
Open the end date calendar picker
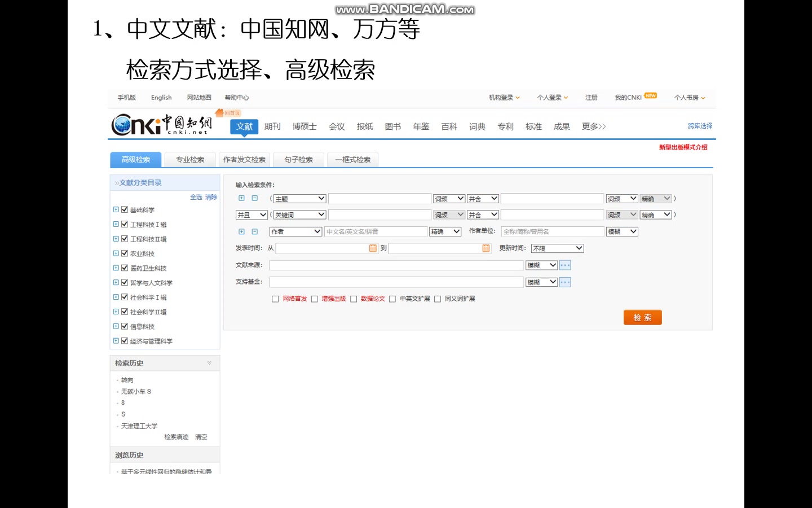pos(486,248)
